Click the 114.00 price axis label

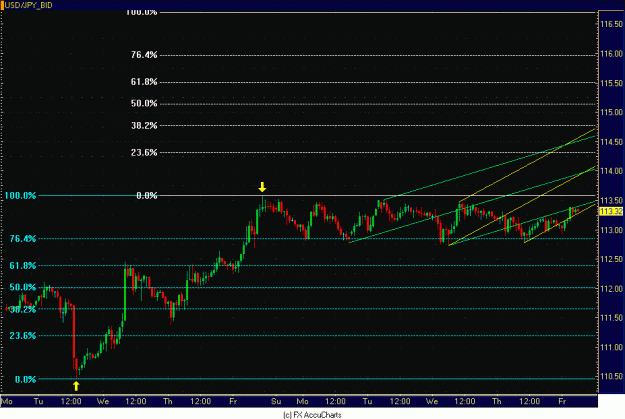[611, 171]
